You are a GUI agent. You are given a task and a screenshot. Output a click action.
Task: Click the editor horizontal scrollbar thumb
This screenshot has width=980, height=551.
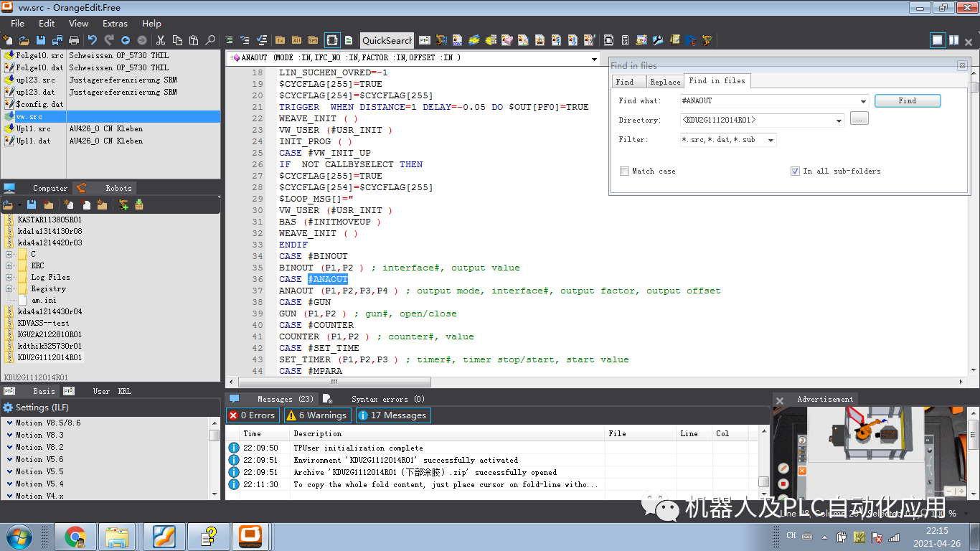pos(334,382)
